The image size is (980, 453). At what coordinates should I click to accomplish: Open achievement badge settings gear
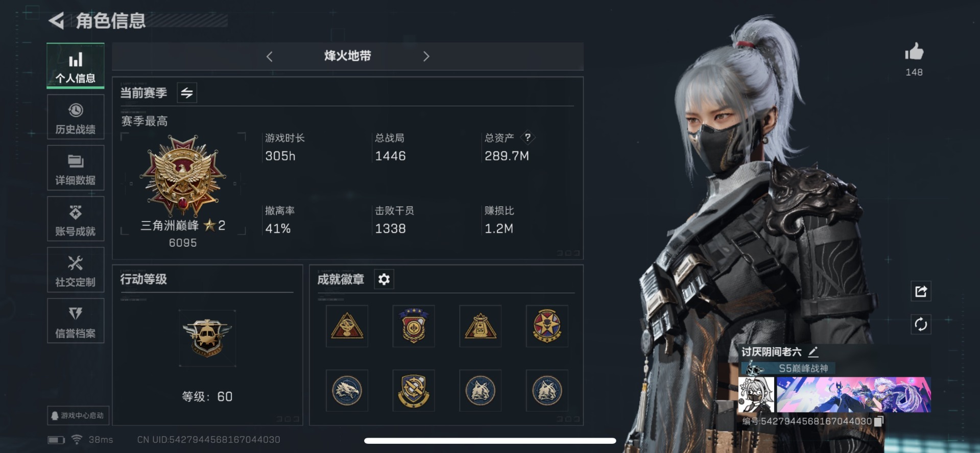[x=384, y=279]
